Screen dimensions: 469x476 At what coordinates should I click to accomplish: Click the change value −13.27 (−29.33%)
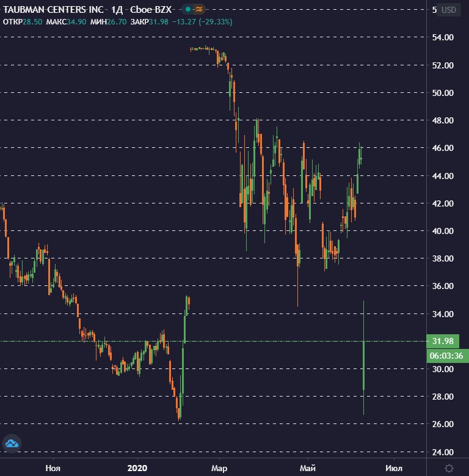point(202,22)
